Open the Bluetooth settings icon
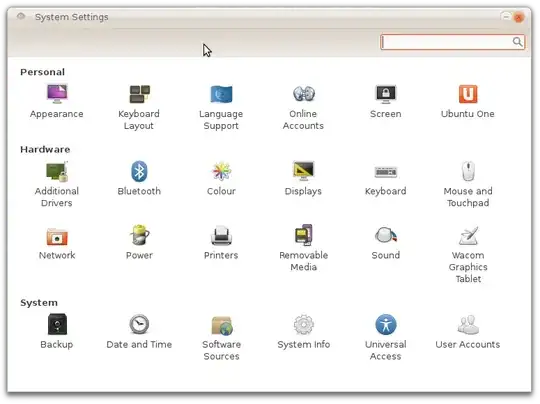Viewport: 540px width, 404px height. [x=139, y=171]
